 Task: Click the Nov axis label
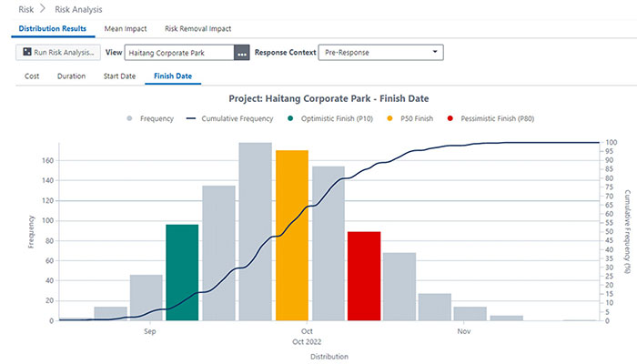pyautogui.click(x=464, y=331)
